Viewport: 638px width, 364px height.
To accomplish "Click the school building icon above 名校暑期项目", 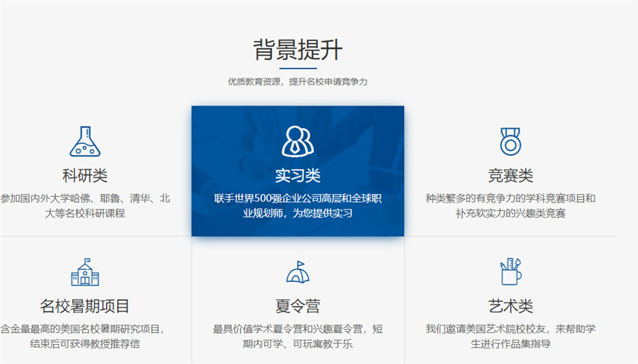I will [x=85, y=272].
